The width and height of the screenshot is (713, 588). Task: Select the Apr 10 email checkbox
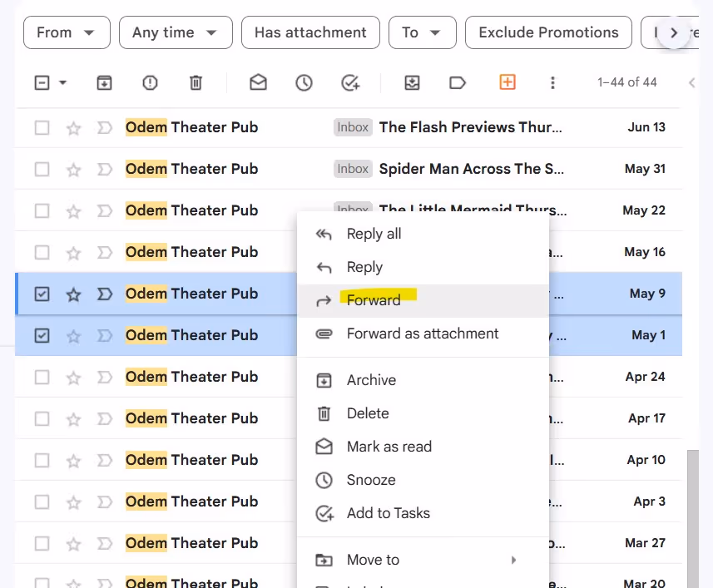coord(42,460)
